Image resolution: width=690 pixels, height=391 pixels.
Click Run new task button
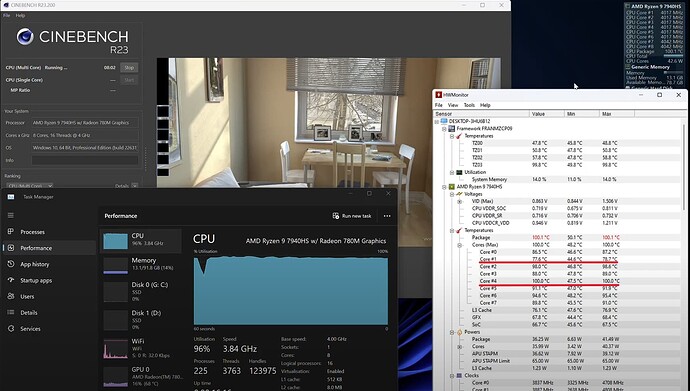coord(352,216)
